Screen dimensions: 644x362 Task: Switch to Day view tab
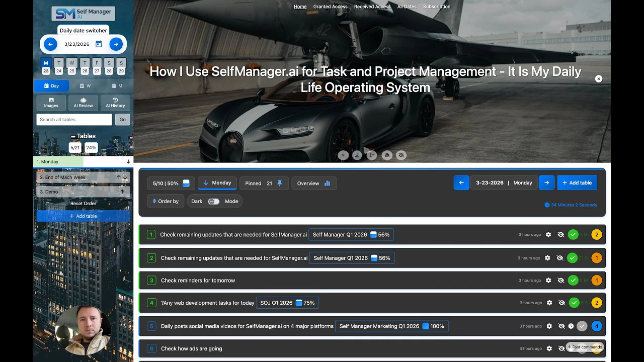(51, 86)
